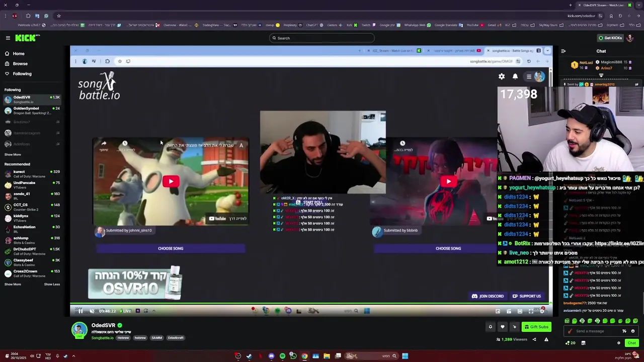The width and height of the screenshot is (644, 362).
Task: Toggle theater mode on player
Action: click(520, 311)
